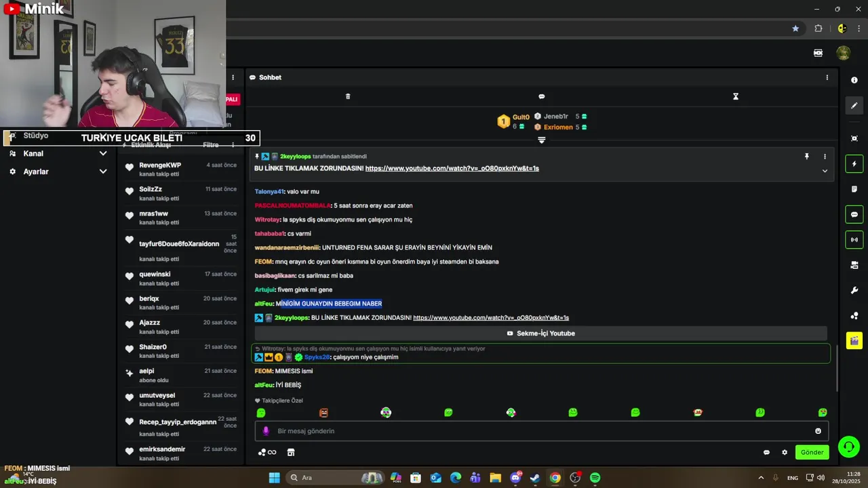Click chat bubble icon beside settings gear
Image resolution: width=868 pixels, height=488 pixels.
[x=766, y=452]
